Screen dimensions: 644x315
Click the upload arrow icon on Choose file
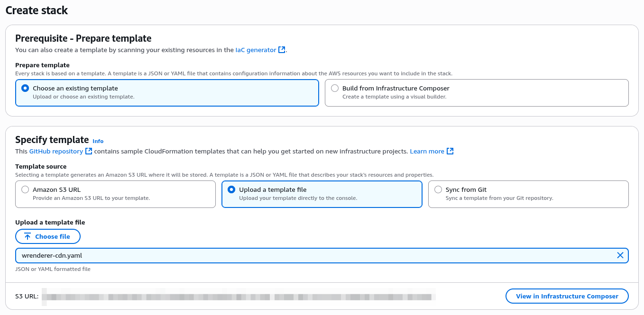pyautogui.click(x=28, y=236)
